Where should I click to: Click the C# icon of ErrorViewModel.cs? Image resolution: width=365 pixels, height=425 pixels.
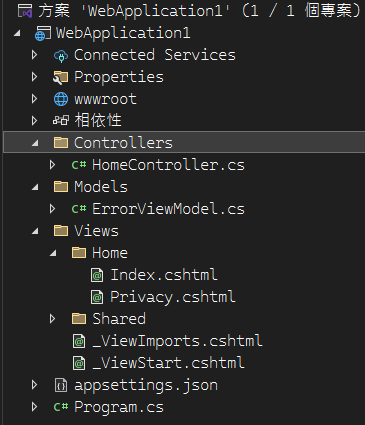[x=79, y=209]
